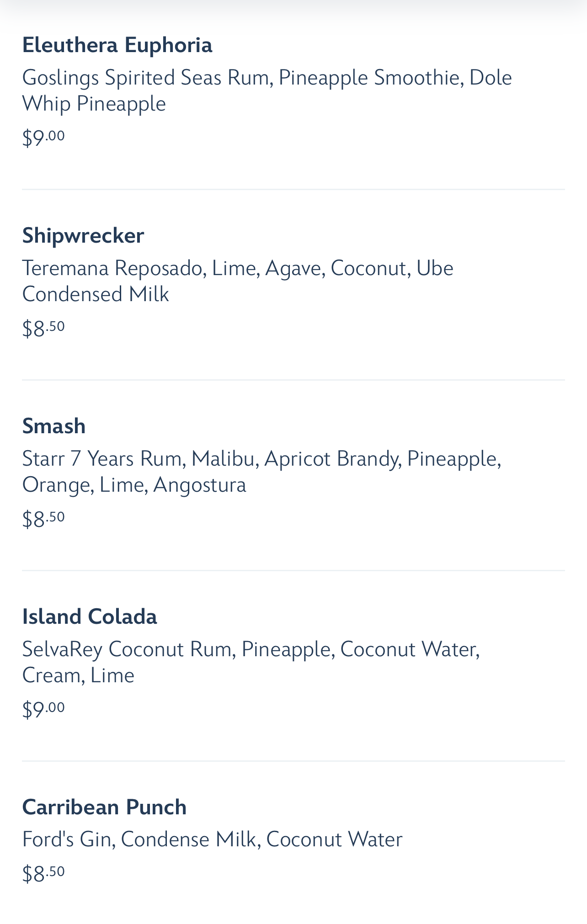Screen dimensions: 587x924
Task: Click the $9.00 price under Island Colada
Action: coord(43,709)
